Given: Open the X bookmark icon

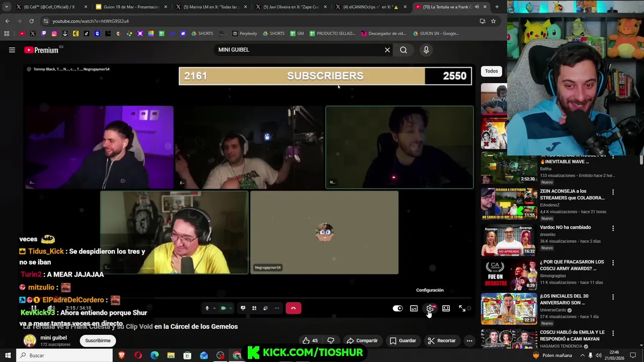Looking at the screenshot, I should (x=33, y=34).
